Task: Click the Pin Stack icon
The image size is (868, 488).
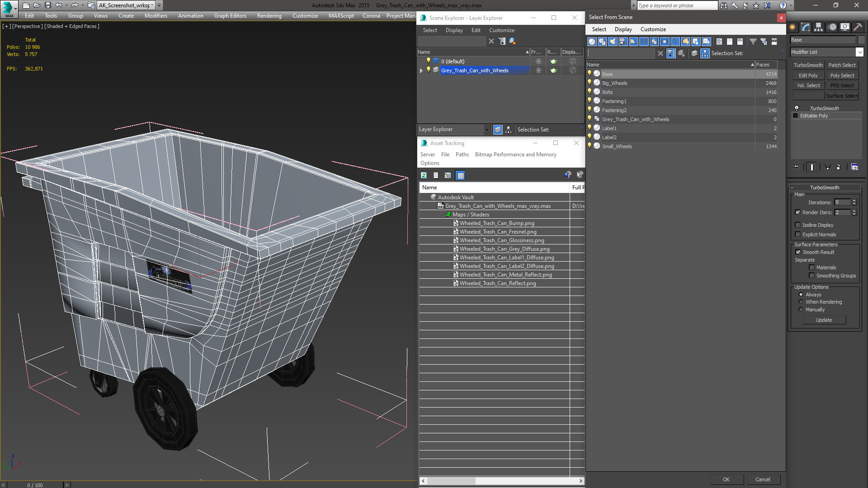Action: [796, 167]
